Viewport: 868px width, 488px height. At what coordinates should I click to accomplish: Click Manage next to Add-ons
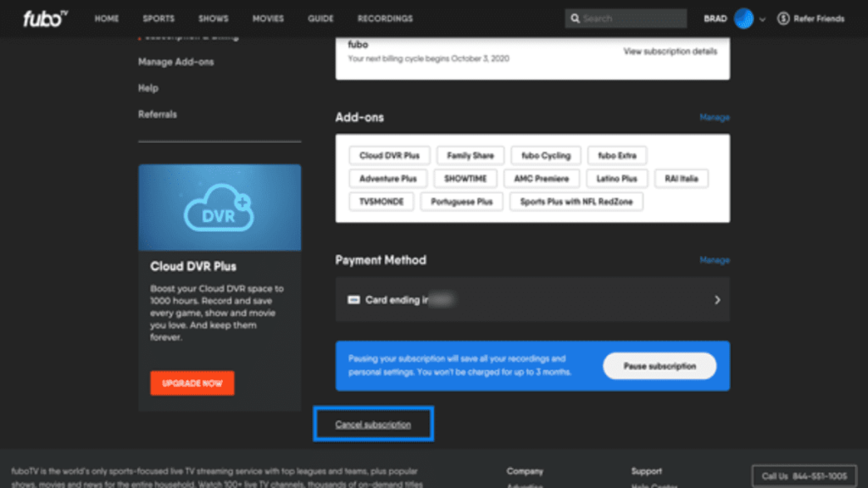coord(714,117)
